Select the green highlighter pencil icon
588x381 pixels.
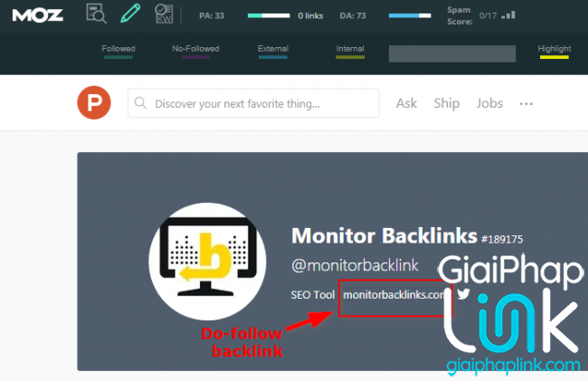[x=130, y=14]
